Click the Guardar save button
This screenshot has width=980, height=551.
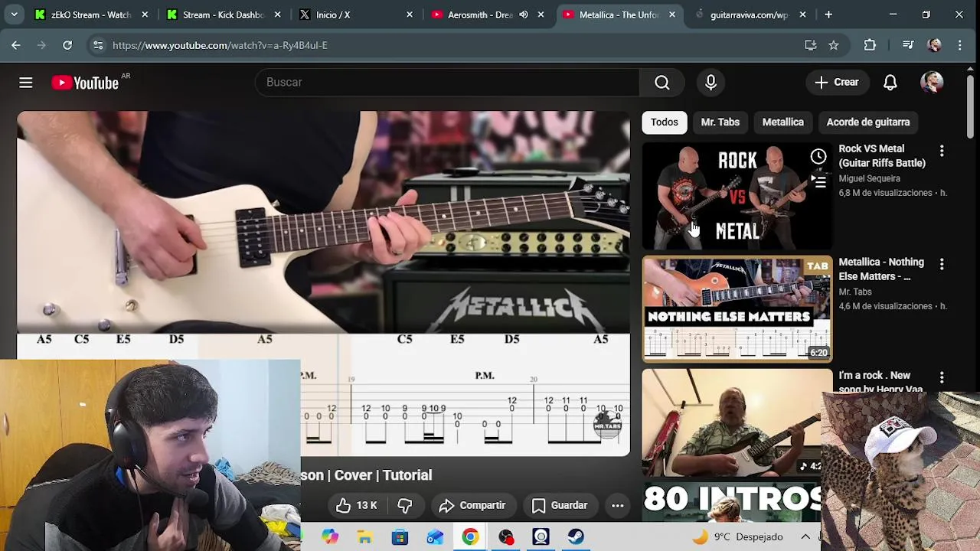click(x=560, y=505)
